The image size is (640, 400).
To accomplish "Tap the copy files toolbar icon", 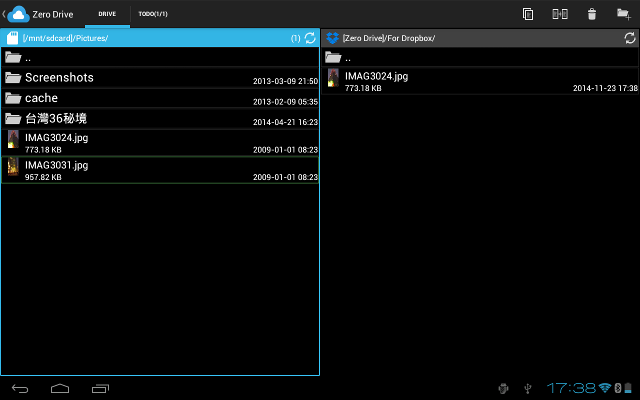I will pyautogui.click(x=528, y=14).
